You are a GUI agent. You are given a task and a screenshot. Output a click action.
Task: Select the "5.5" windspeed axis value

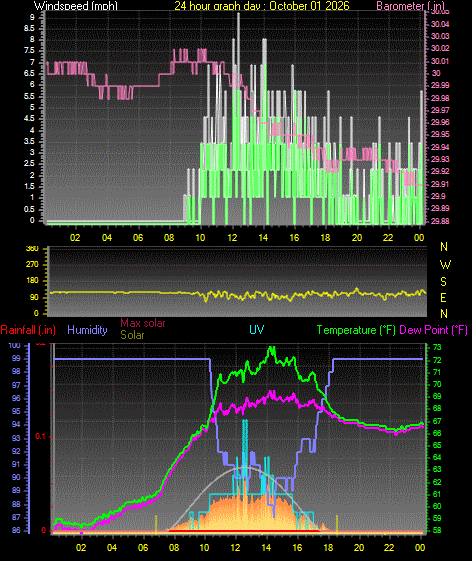pyautogui.click(x=29, y=96)
